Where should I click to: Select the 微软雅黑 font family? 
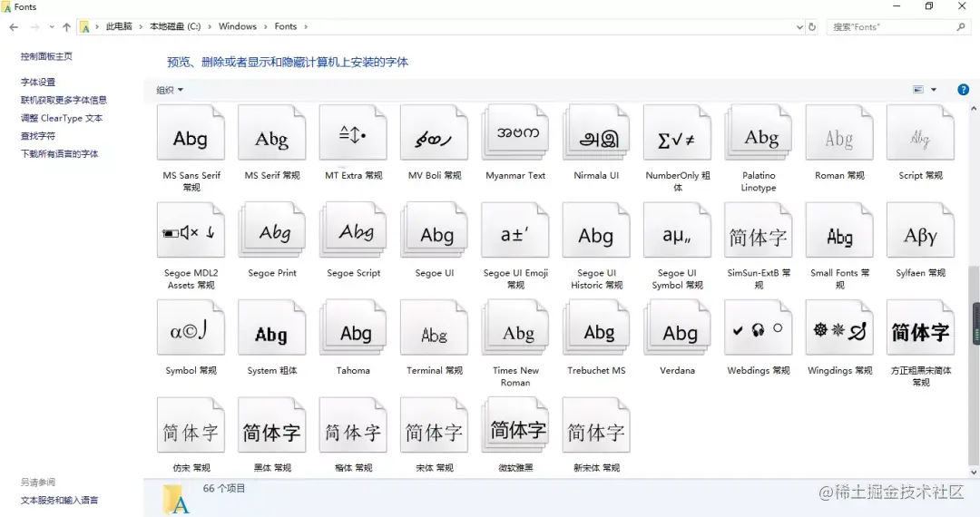point(515,424)
